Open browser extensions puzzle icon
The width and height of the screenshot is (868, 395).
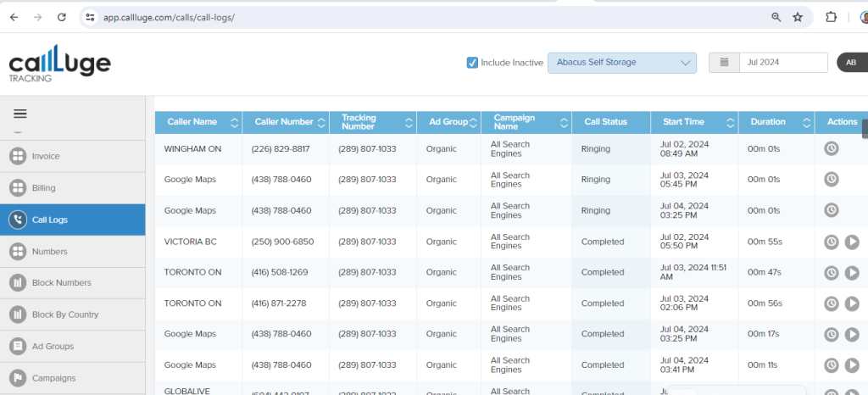pyautogui.click(x=831, y=17)
